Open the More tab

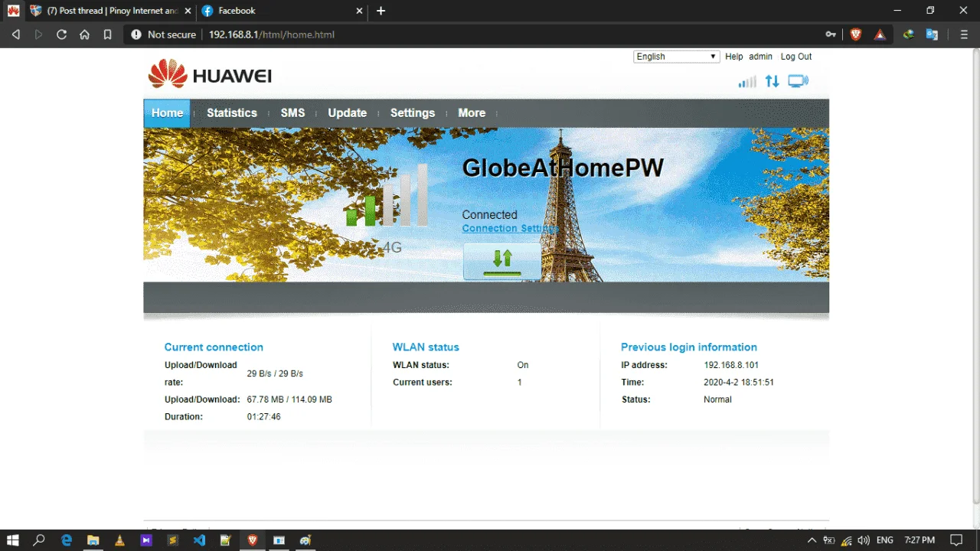[472, 112]
